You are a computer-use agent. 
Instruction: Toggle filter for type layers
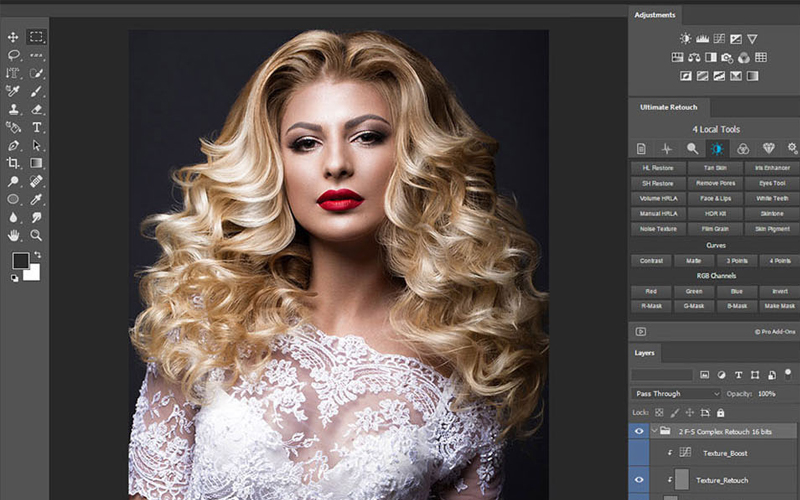click(738, 375)
